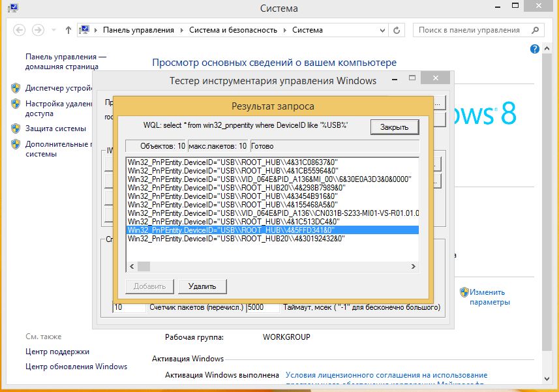Select row ROOT_HUB\\4&155468A5&0
This screenshot has width=559, height=392.
point(273,205)
